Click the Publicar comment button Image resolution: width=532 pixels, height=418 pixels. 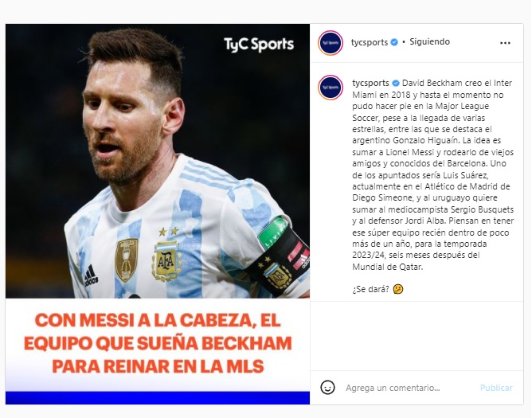[496, 388]
